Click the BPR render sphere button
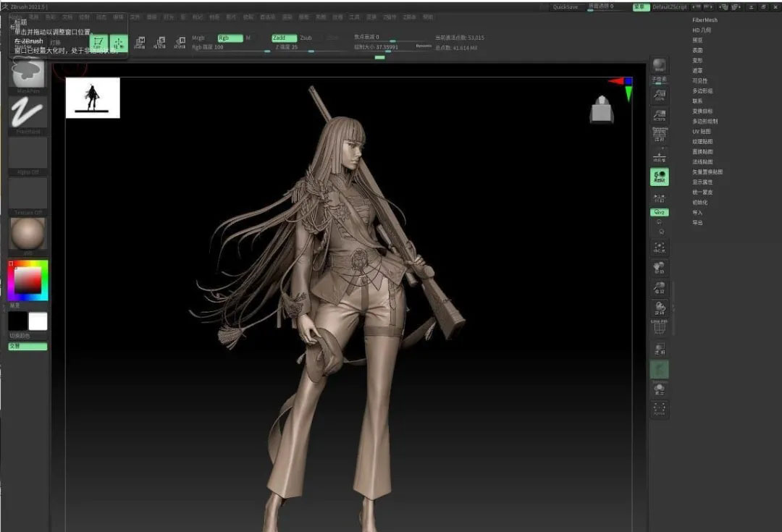This screenshot has height=532, width=782. click(659, 66)
